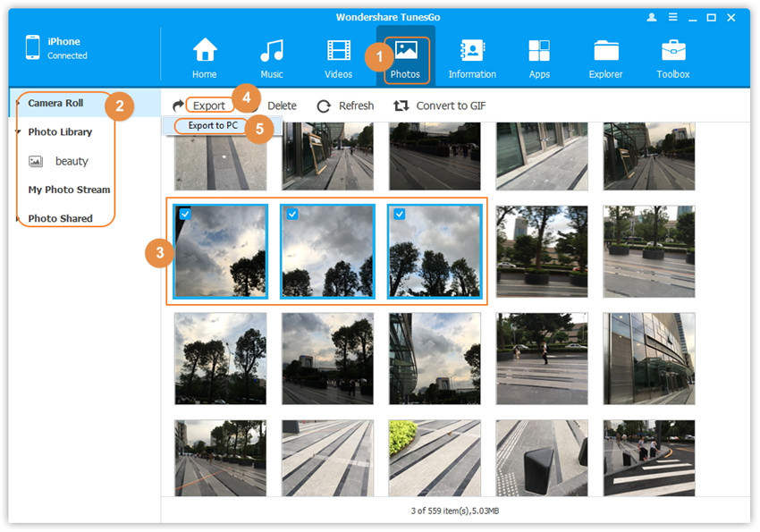Select the beauty album in sidebar
The width and height of the screenshot is (760, 532).
pyautogui.click(x=72, y=161)
